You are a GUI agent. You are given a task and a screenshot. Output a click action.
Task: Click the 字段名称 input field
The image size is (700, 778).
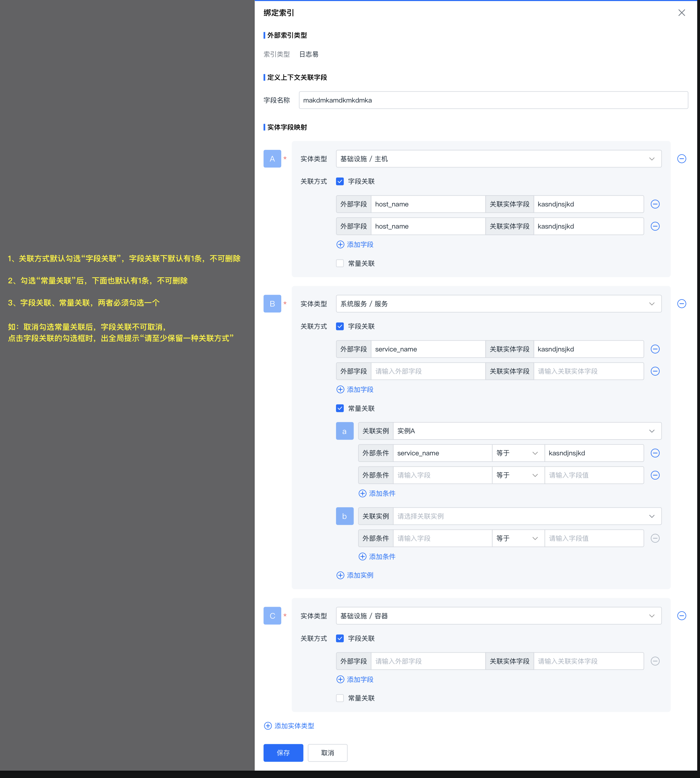[493, 100]
